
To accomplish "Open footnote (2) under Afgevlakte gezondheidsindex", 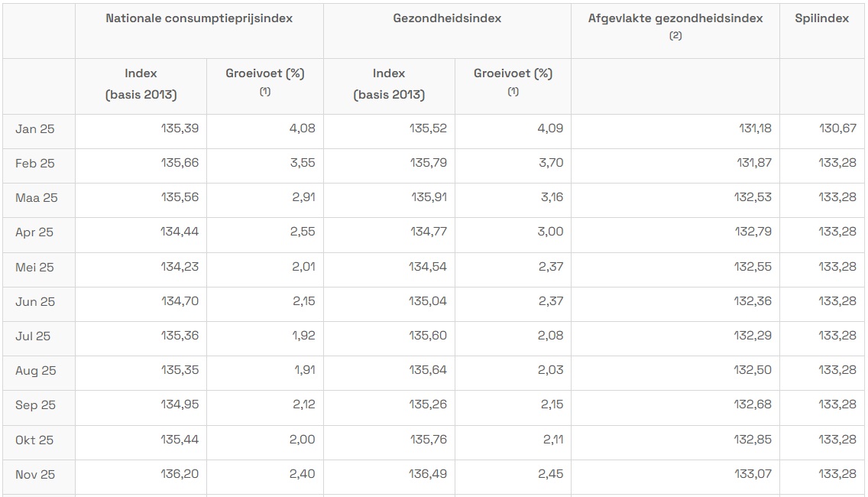I will pos(675,35).
